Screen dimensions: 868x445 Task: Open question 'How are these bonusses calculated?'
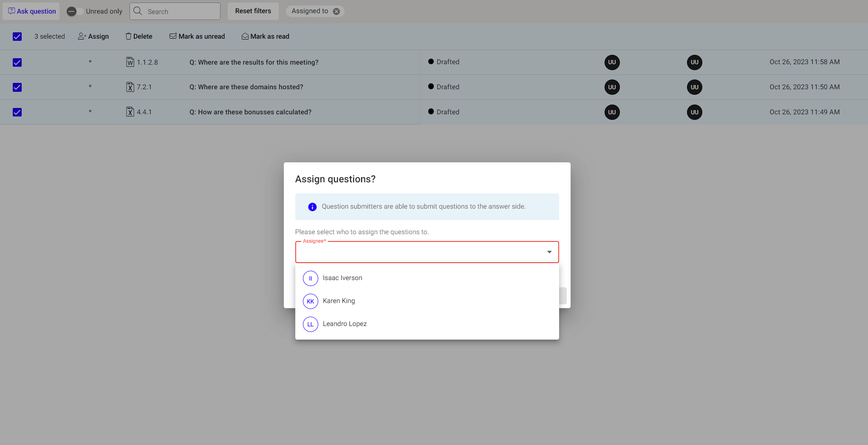[x=250, y=112]
